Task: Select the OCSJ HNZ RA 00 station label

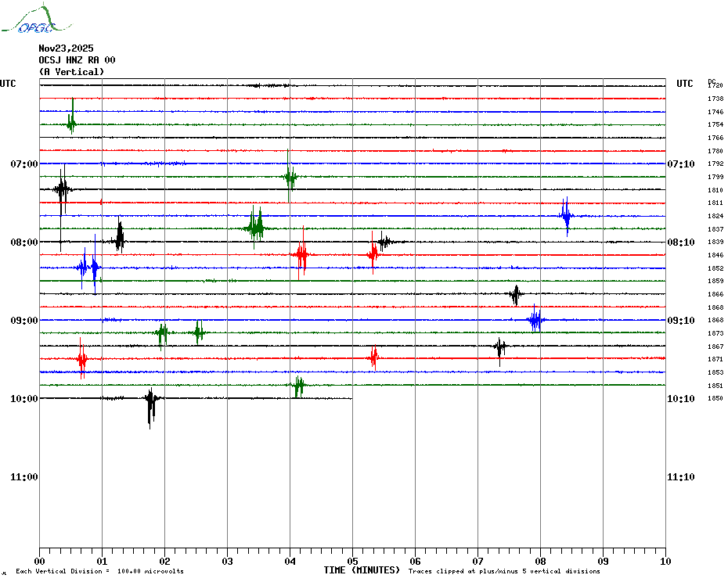Action: [x=77, y=60]
